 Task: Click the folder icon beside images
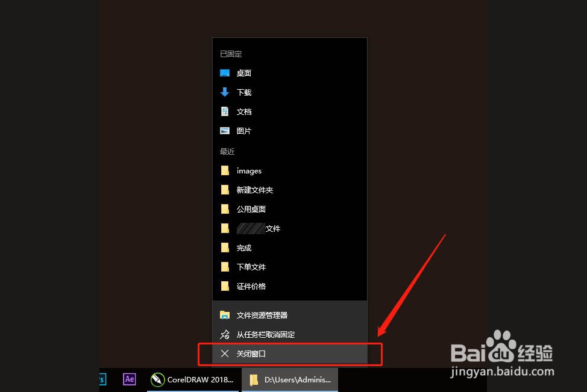coord(225,170)
